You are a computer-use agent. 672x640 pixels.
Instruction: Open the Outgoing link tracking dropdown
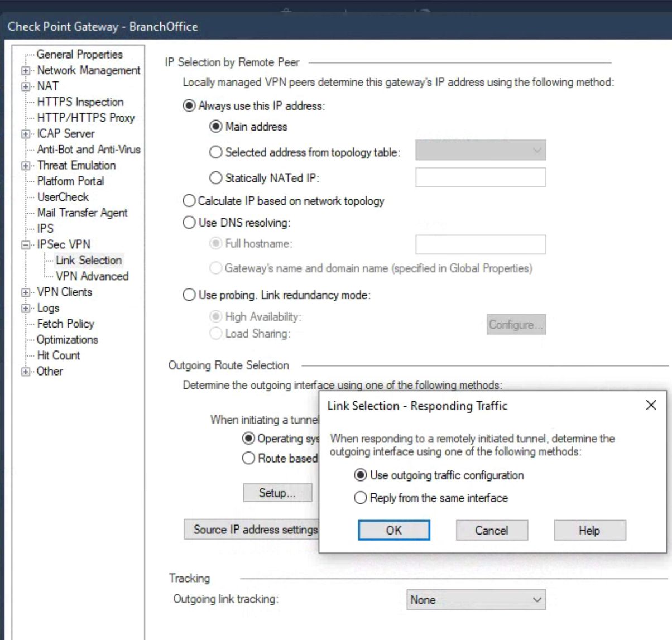475,600
